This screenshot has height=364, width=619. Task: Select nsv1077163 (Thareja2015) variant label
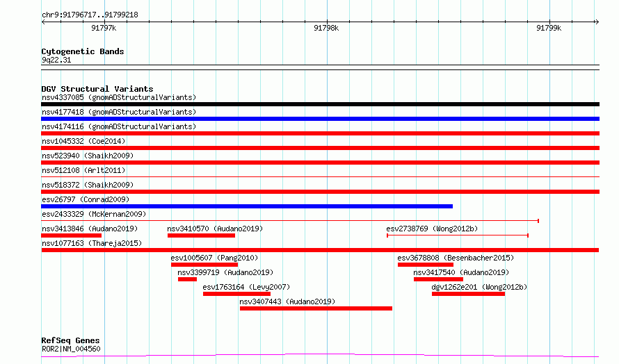[x=92, y=243]
